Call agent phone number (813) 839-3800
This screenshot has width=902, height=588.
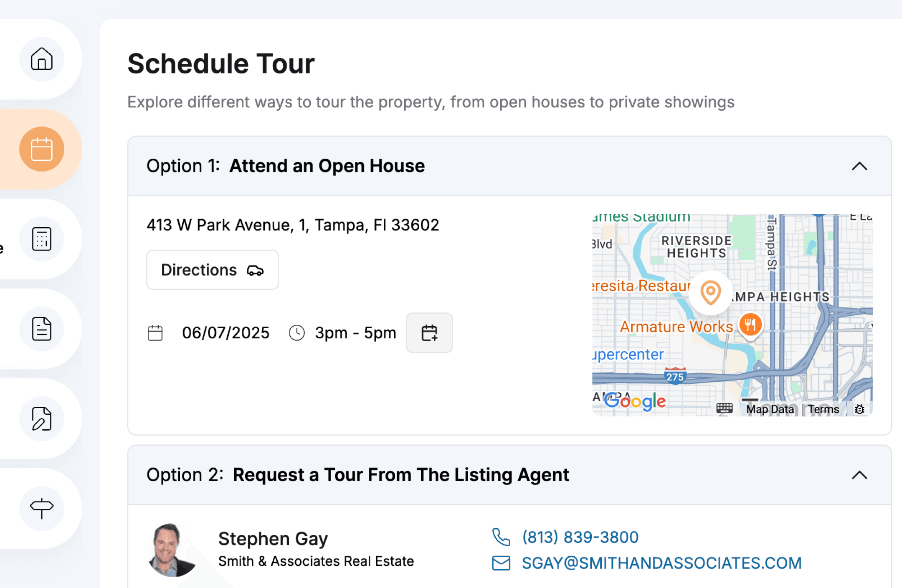[580, 537]
